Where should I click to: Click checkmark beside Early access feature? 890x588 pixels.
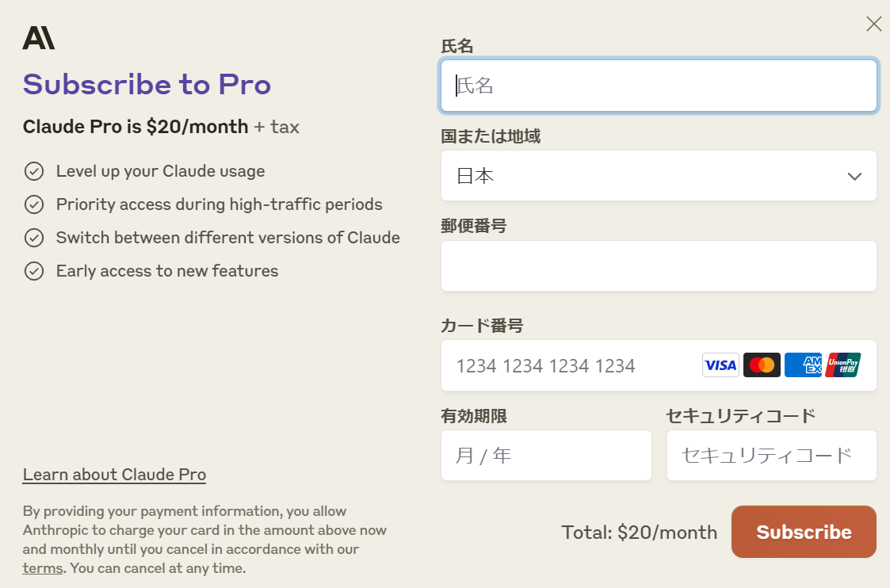pos(34,271)
